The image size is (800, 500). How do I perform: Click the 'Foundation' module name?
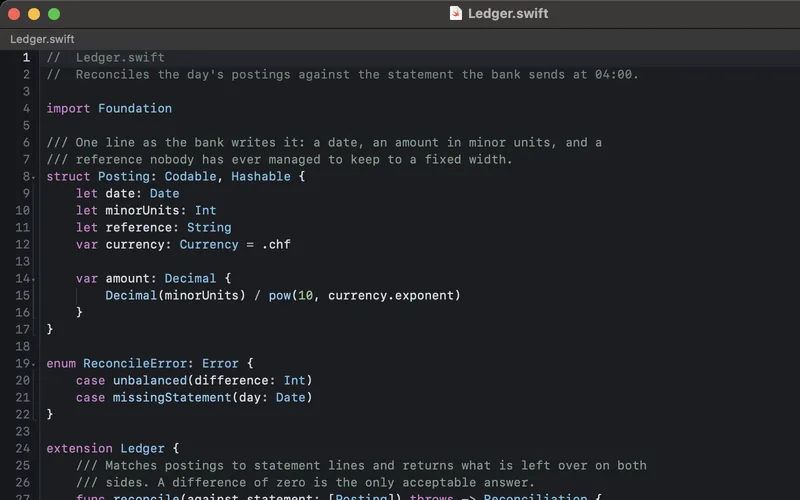click(135, 108)
